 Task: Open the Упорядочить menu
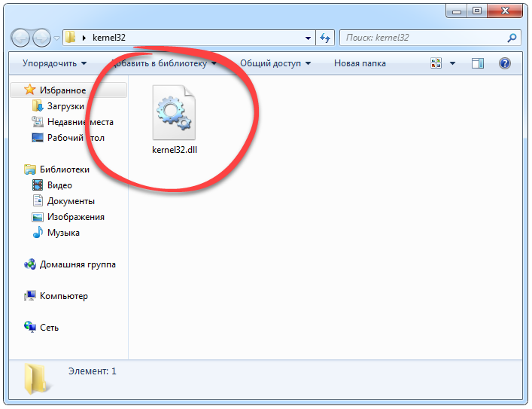pyautogui.click(x=55, y=63)
